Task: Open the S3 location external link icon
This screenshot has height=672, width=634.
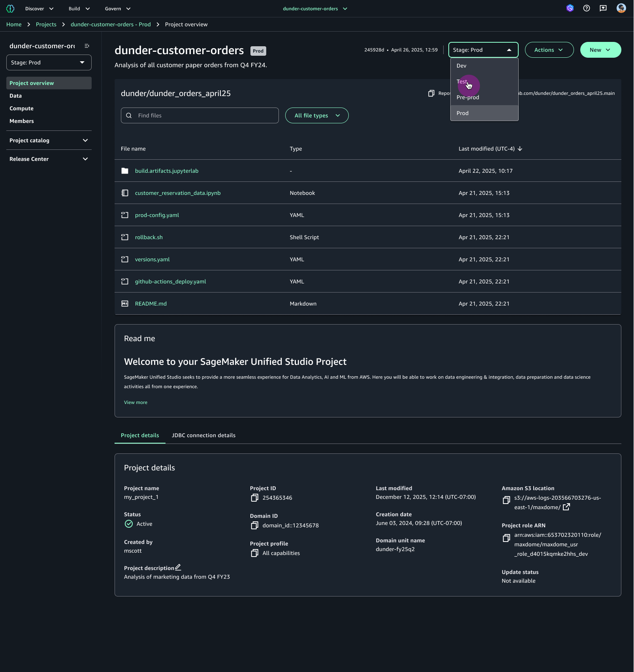Action: [x=566, y=507]
